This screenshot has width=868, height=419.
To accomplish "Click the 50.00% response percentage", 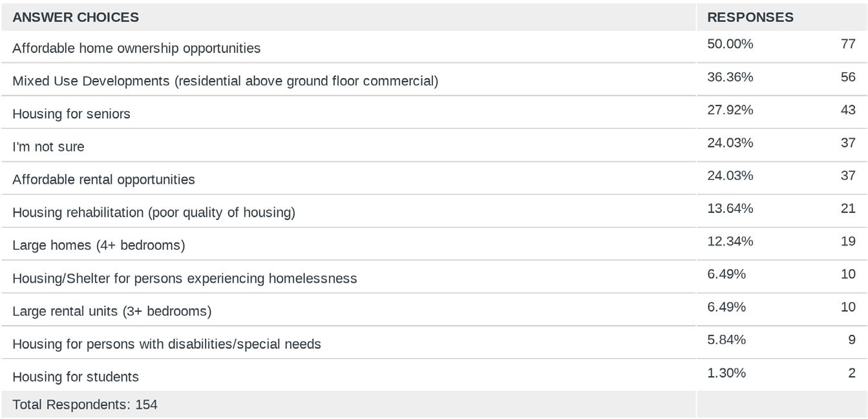I will tap(730, 45).
